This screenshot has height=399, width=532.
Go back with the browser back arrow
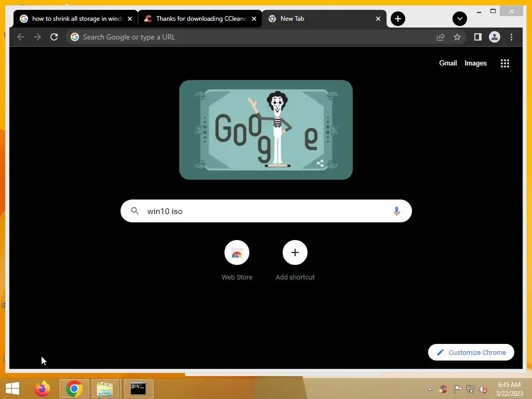coord(21,37)
